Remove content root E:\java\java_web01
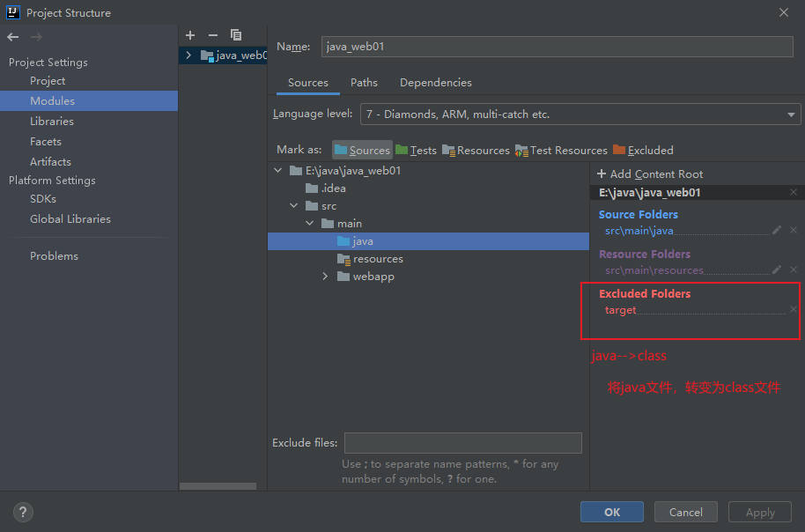 pos(794,192)
